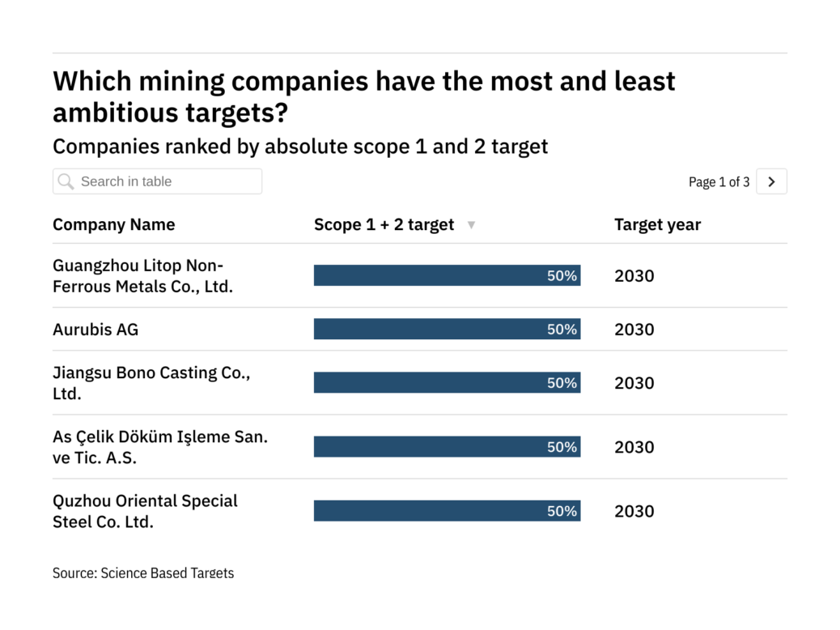The height and width of the screenshot is (630, 840).
Task: Click the chart title about mining companies
Action: tap(363, 96)
